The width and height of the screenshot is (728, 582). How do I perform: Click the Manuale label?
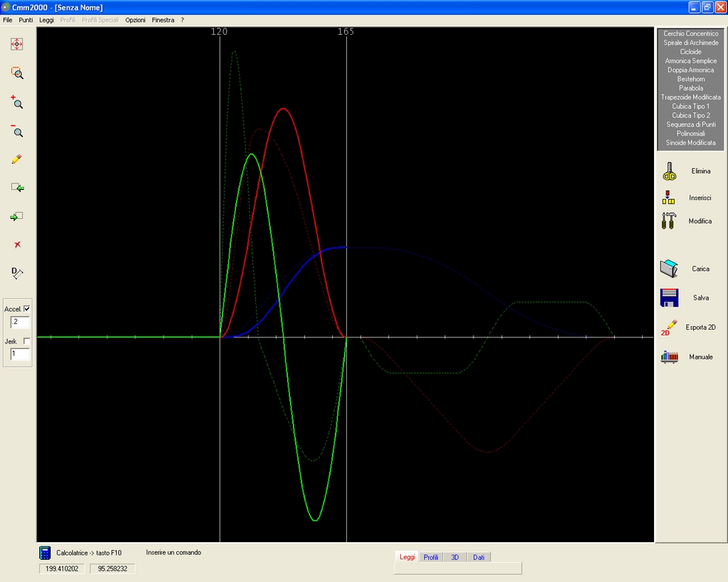coord(700,357)
